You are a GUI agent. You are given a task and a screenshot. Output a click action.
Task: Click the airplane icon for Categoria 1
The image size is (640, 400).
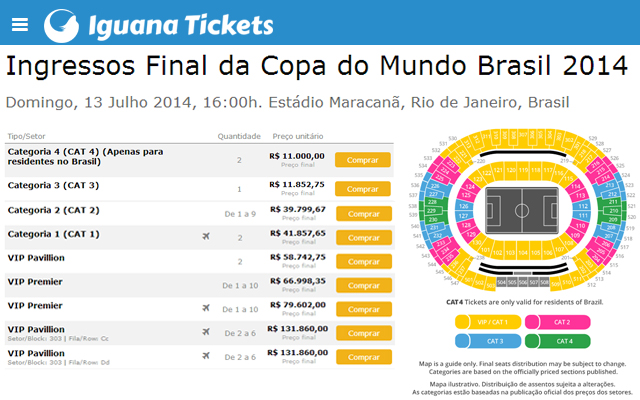[x=206, y=237]
